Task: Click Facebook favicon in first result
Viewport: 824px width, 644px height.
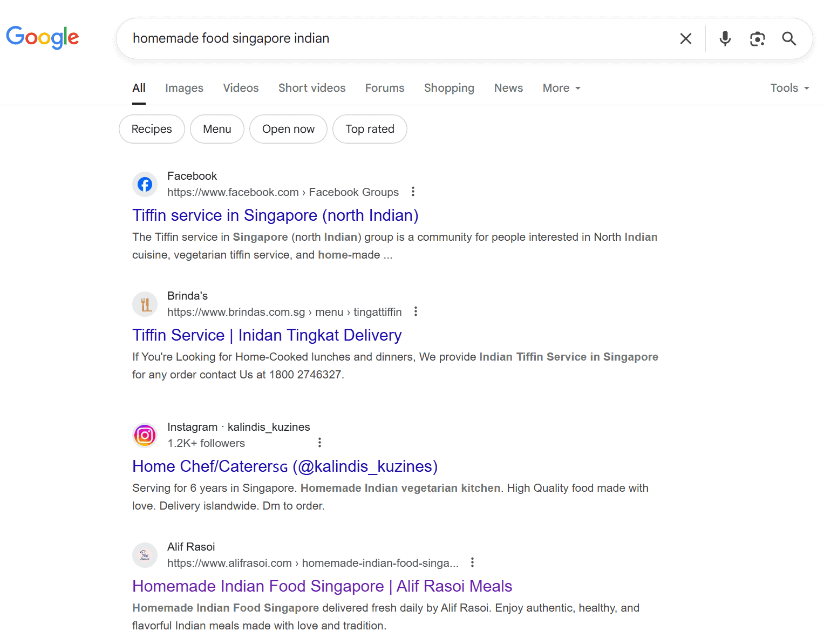Action: [x=145, y=185]
